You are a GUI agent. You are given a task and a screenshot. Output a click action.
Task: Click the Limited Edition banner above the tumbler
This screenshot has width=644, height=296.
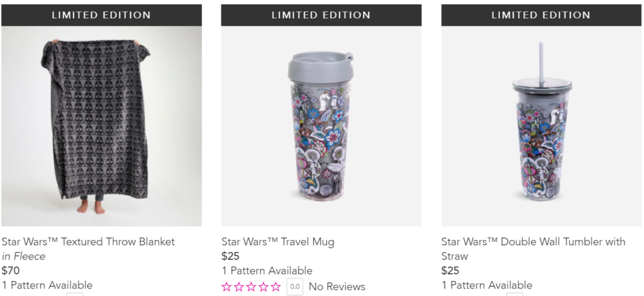(x=541, y=15)
